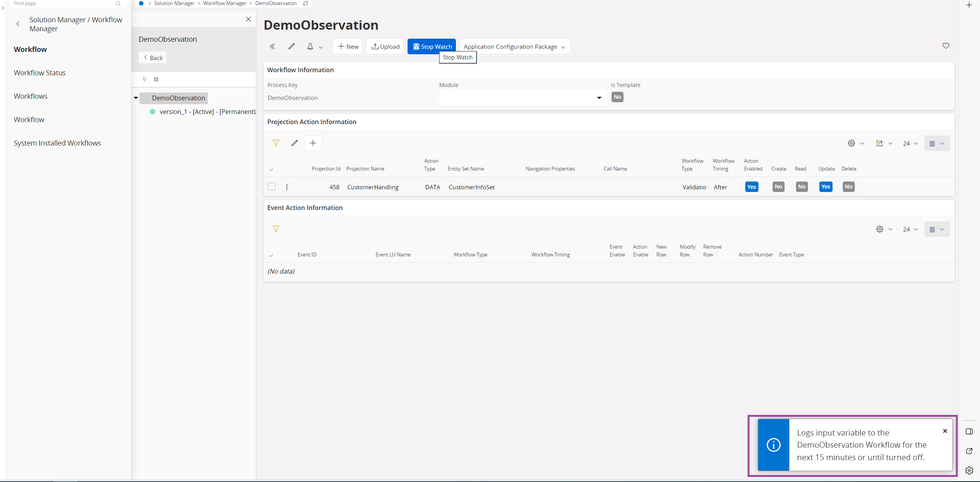Toggle the Is Template No badge
This screenshot has width=980, height=482.
point(617,97)
